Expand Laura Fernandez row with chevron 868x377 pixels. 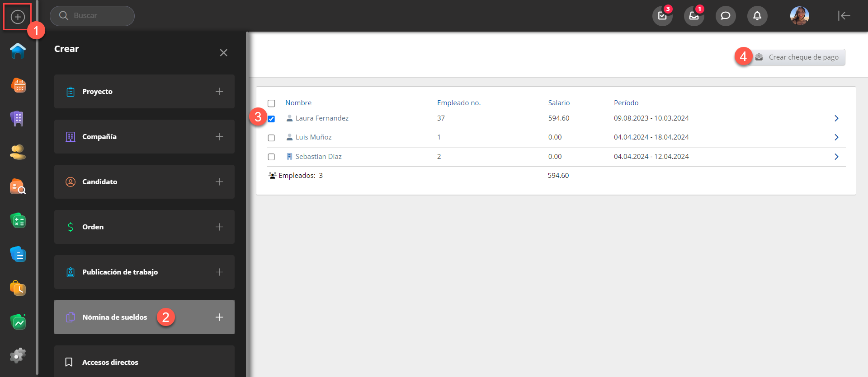836,118
